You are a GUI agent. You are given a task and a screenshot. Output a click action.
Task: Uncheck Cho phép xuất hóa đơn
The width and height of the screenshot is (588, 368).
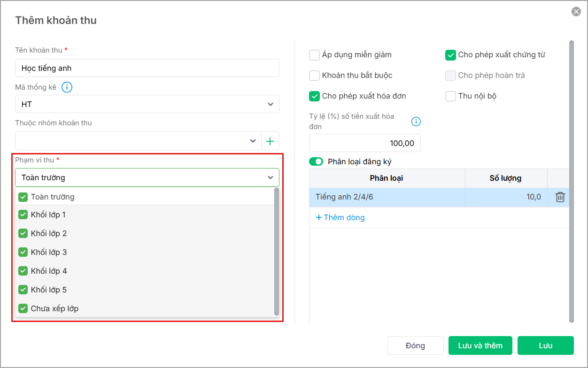coord(315,96)
